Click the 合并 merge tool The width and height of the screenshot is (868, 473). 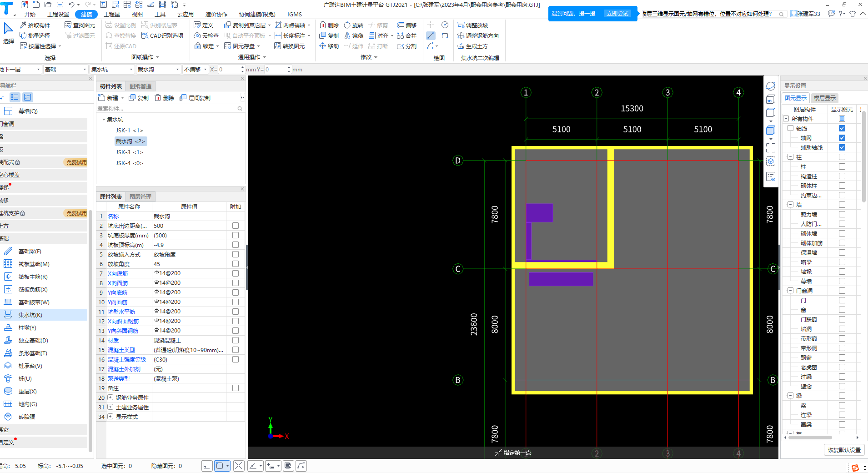click(x=406, y=35)
